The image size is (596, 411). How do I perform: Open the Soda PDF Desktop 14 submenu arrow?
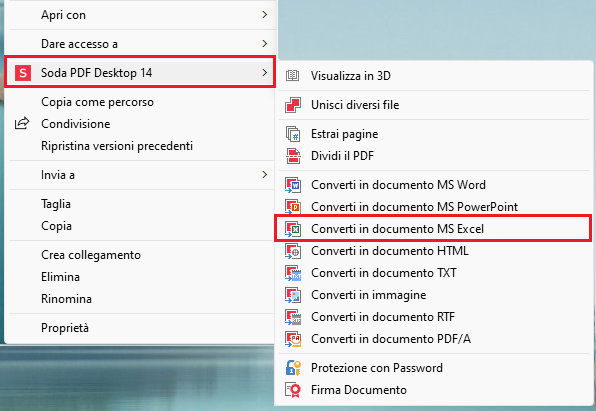click(x=265, y=72)
